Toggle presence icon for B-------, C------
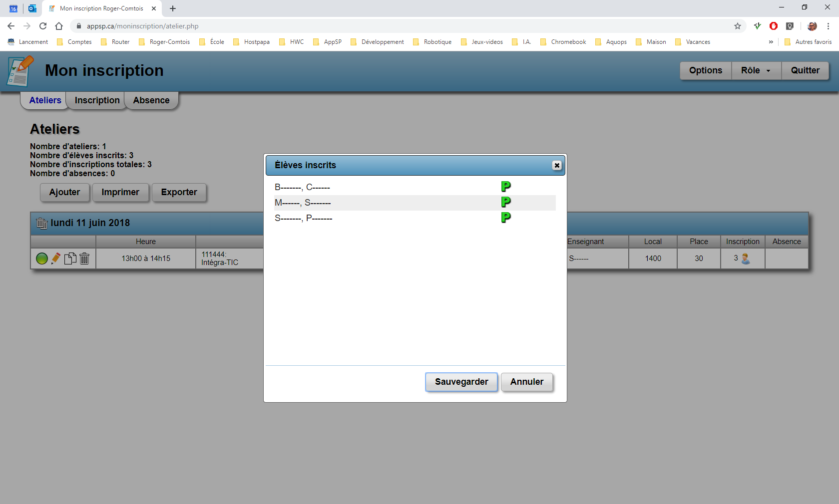This screenshot has height=504, width=839. point(505,187)
